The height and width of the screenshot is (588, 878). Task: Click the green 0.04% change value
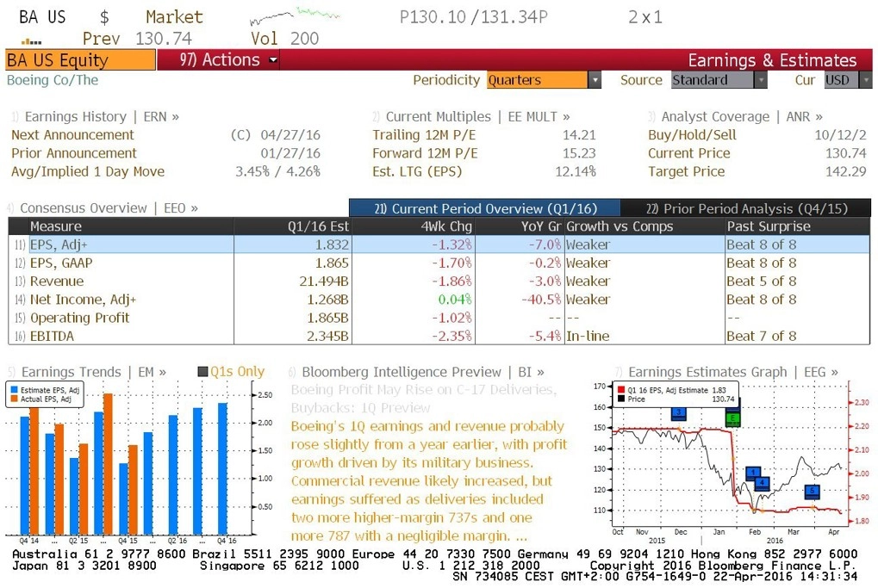pos(455,300)
